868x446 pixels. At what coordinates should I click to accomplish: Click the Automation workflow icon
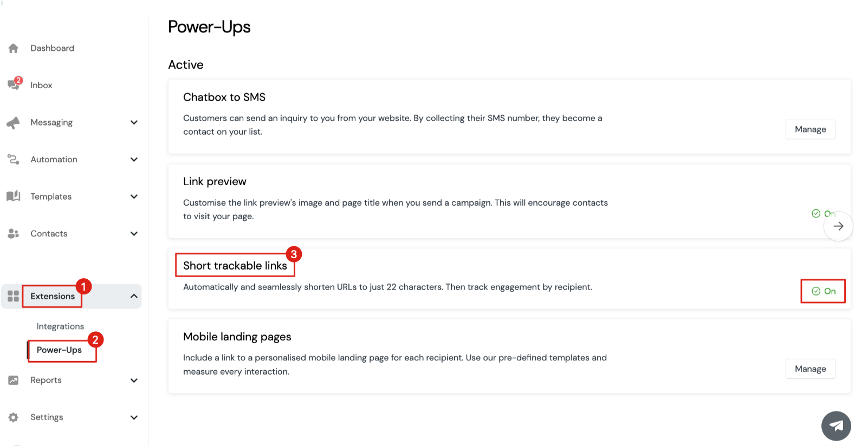click(x=13, y=159)
